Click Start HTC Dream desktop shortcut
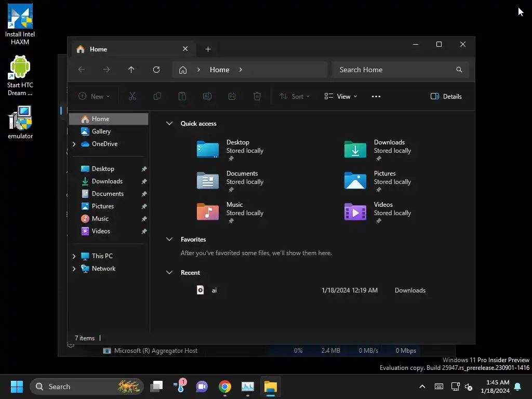The height and width of the screenshot is (399, 532). [x=20, y=76]
